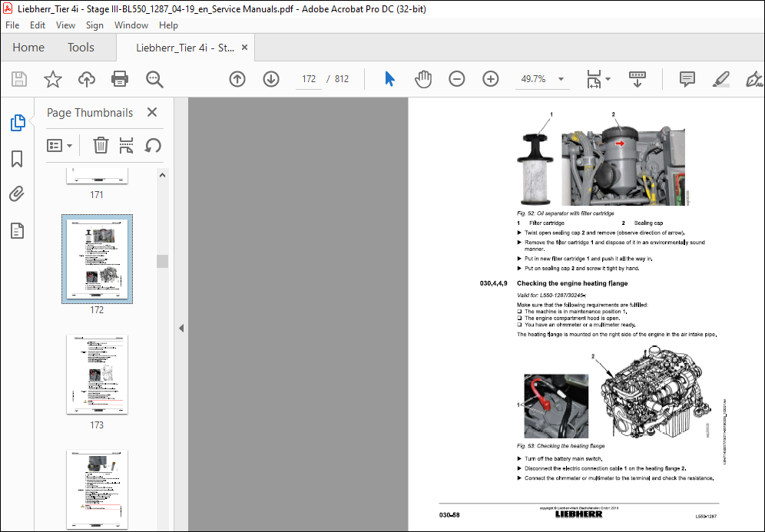Screen dimensions: 765x532
Task: Open the Sign fountain pen tool
Action: (754, 79)
